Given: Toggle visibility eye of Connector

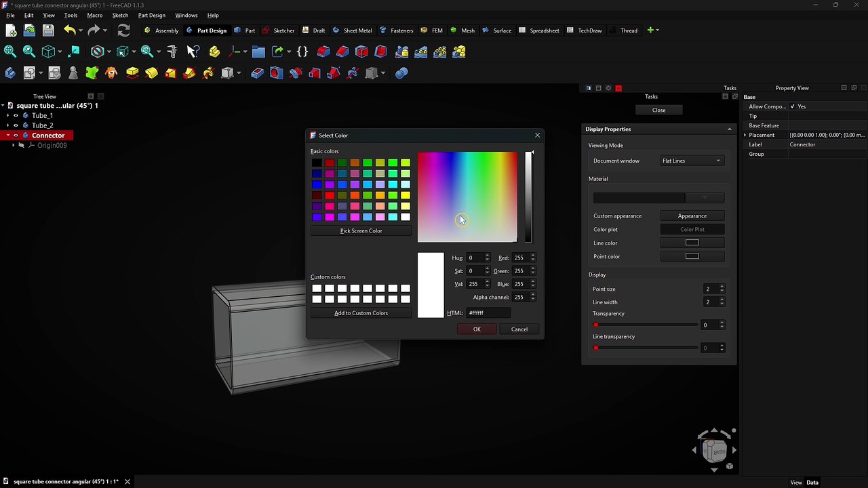Looking at the screenshot, I should [16, 136].
